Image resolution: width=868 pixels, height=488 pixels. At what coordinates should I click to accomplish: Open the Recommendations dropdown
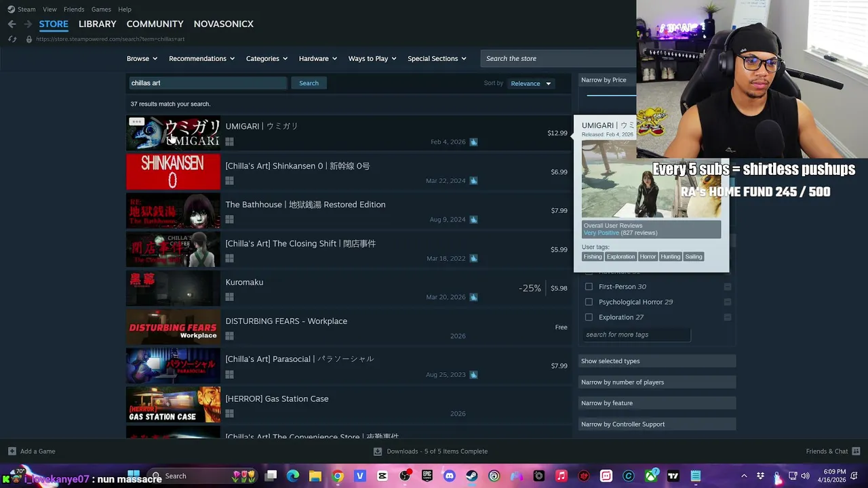click(201, 58)
